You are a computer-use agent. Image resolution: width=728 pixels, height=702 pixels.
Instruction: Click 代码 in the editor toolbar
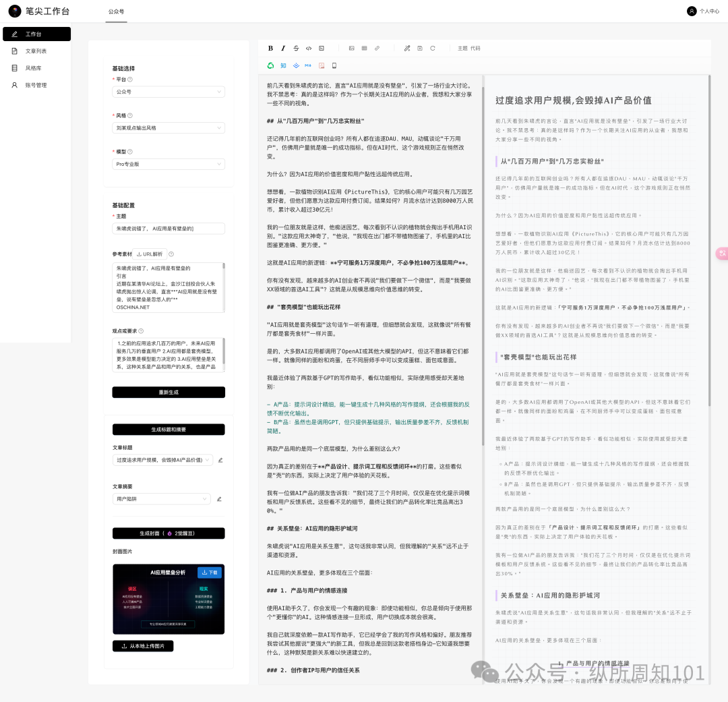coord(475,49)
